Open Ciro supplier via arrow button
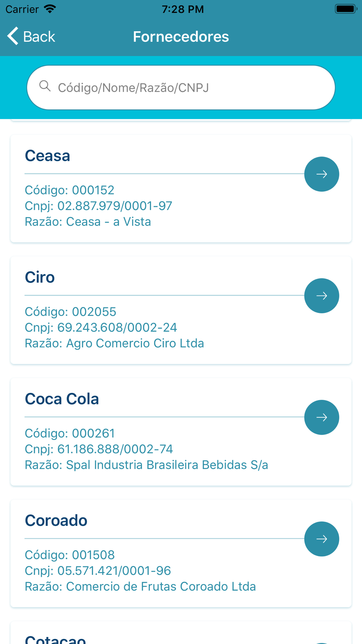The width and height of the screenshot is (362, 644). click(321, 296)
